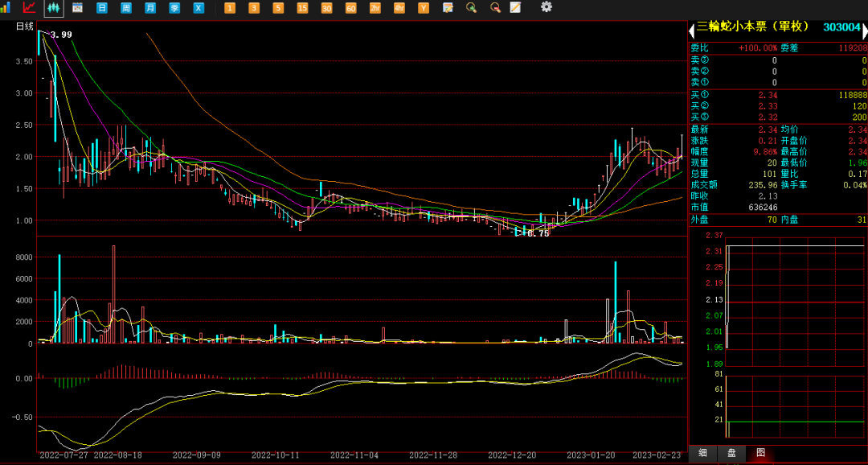Toggle daily period button 日
The width and height of the screenshot is (868, 465).
click(102, 8)
